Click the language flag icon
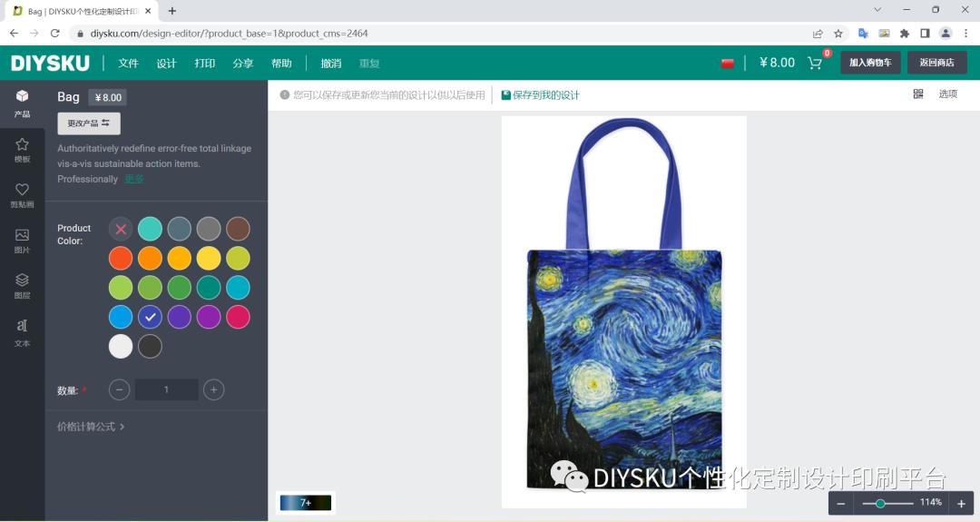Viewport: 980px width, 522px height. click(728, 64)
